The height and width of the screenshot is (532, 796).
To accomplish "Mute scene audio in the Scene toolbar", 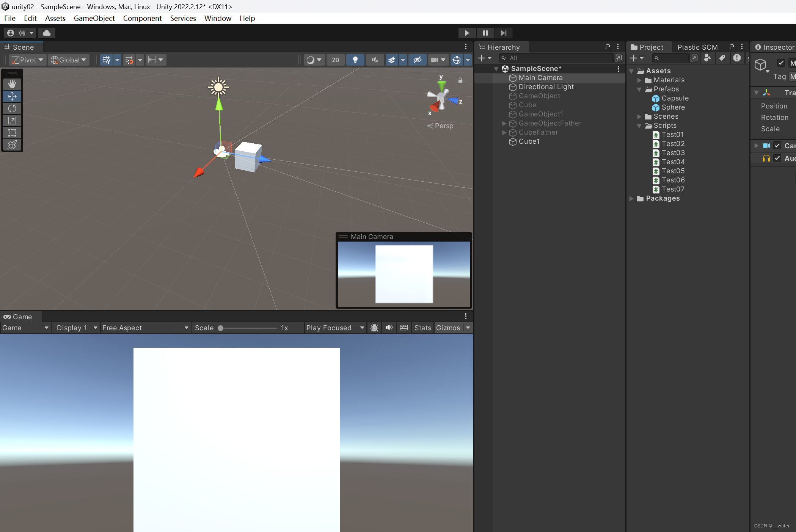I will point(375,60).
